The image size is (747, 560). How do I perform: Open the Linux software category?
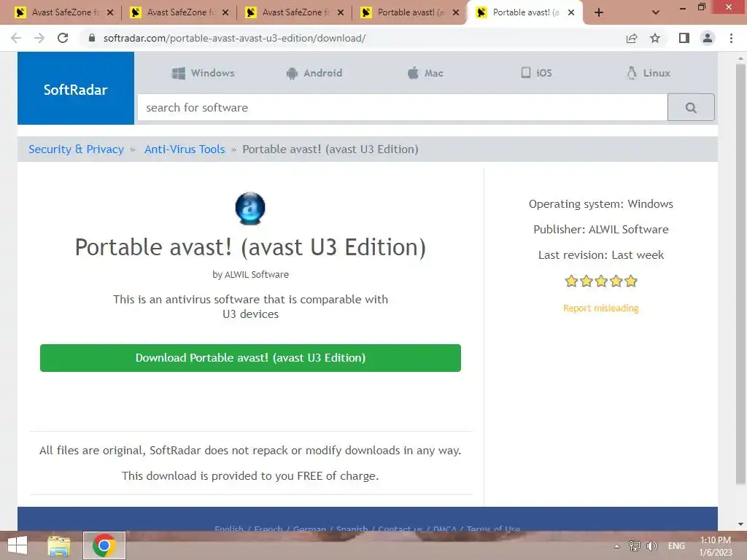(x=649, y=73)
